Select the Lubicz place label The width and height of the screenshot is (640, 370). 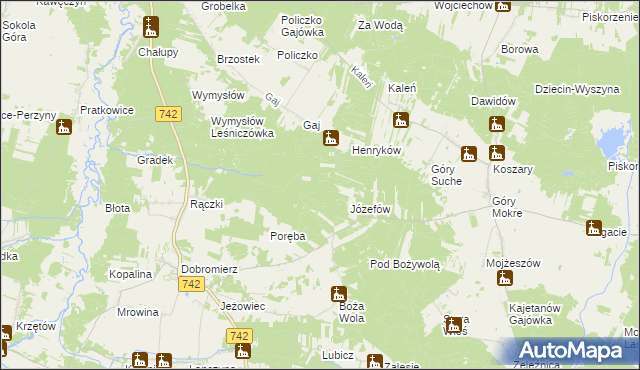click(338, 355)
